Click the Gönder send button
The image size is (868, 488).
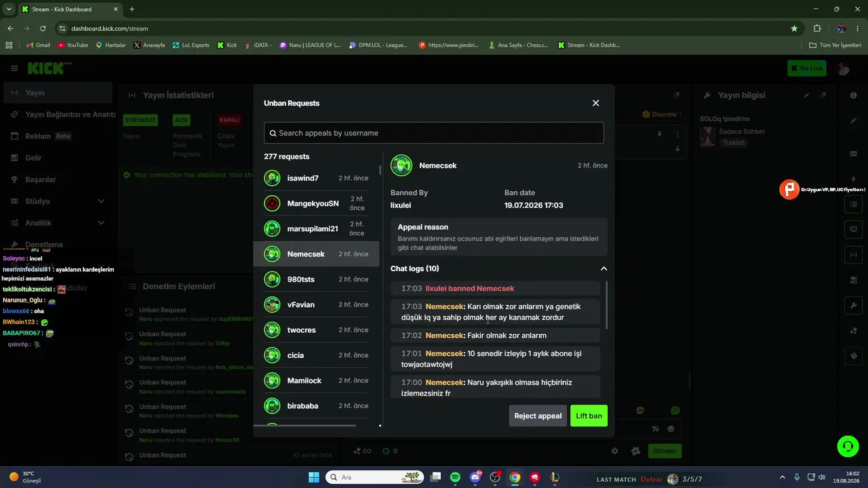tap(665, 451)
